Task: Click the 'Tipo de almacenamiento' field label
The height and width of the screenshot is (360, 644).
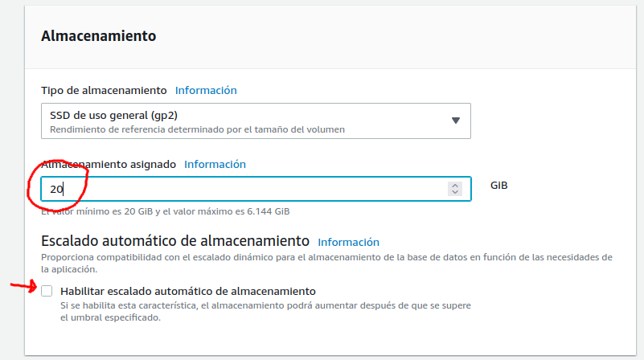Action: (x=104, y=90)
